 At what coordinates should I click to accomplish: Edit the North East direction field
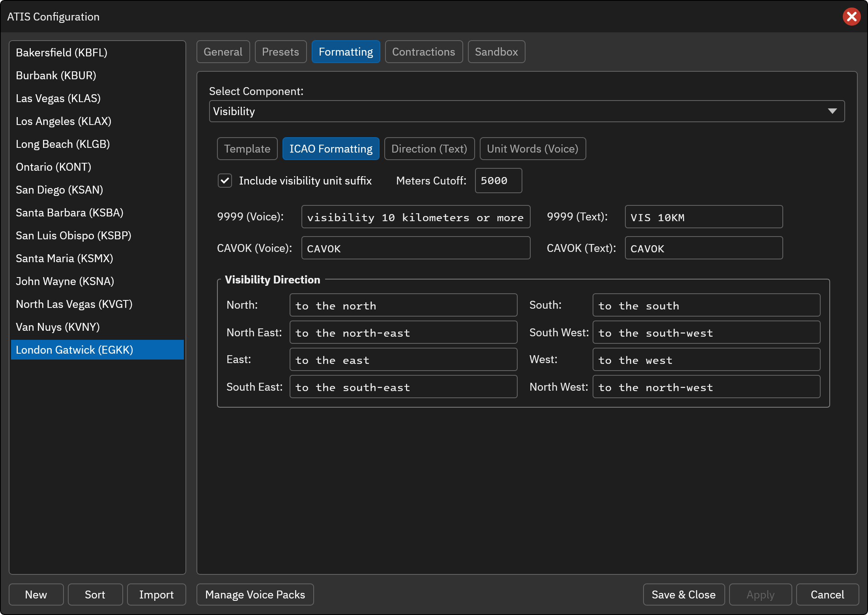coord(403,332)
